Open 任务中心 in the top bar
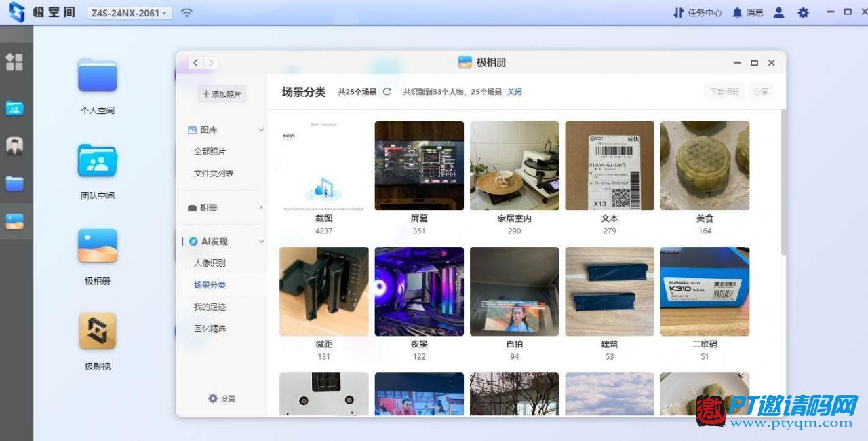The width and height of the screenshot is (868, 441). pos(697,13)
